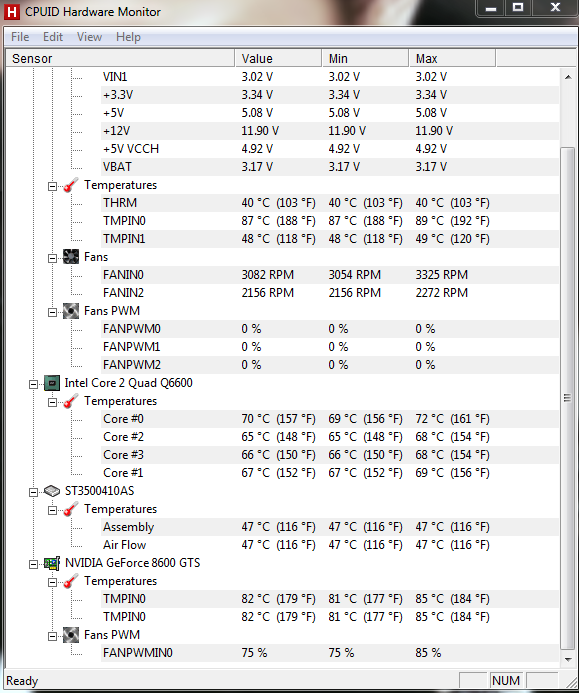
Task: Click thermometer icon under Intel Core 2 Quad
Action: tap(71, 401)
